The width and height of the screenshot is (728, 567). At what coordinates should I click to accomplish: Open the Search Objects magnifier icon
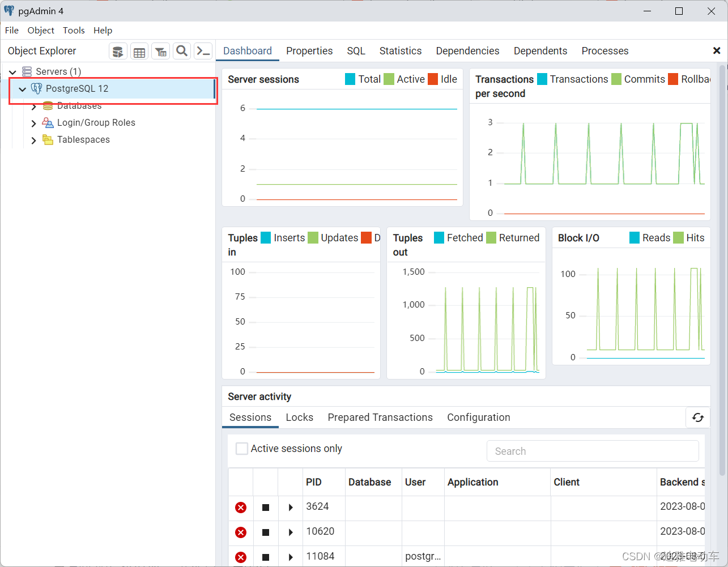tap(182, 52)
